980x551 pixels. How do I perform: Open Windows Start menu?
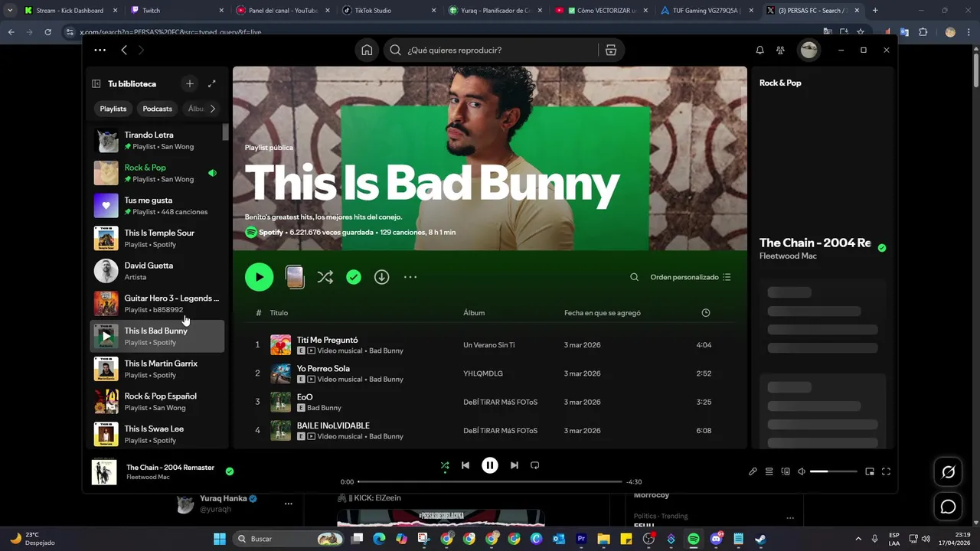tap(219, 539)
